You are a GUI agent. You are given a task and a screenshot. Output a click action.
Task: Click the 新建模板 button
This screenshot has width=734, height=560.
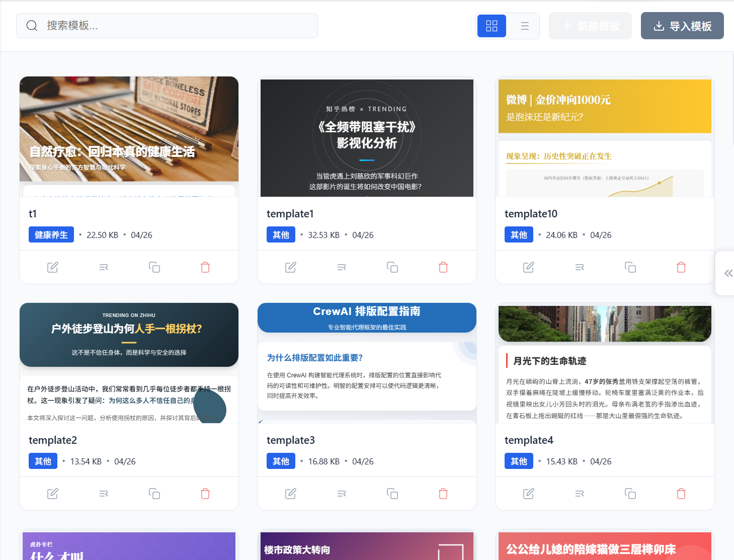tap(590, 26)
